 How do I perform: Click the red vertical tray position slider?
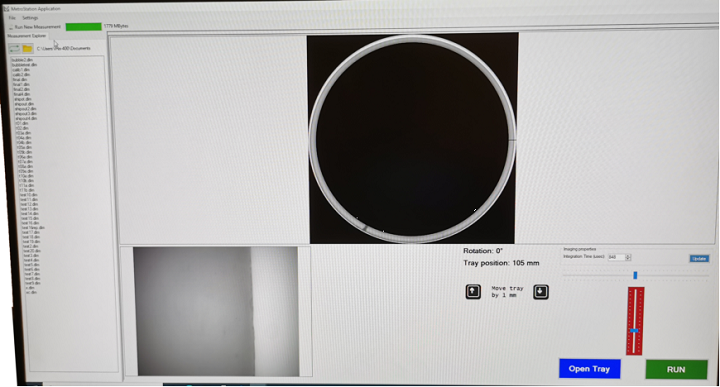pyautogui.click(x=635, y=321)
